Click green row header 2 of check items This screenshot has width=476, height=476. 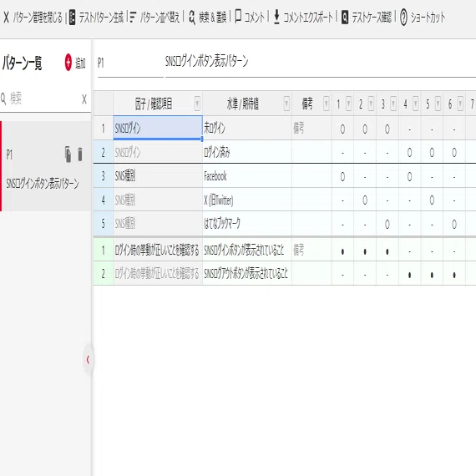pos(104,274)
